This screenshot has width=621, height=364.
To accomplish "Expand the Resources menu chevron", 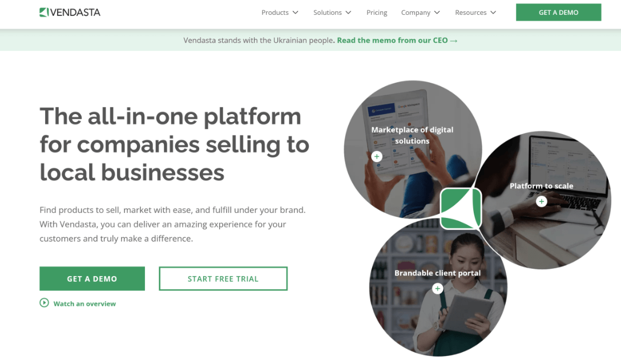I will pyautogui.click(x=493, y=13).
